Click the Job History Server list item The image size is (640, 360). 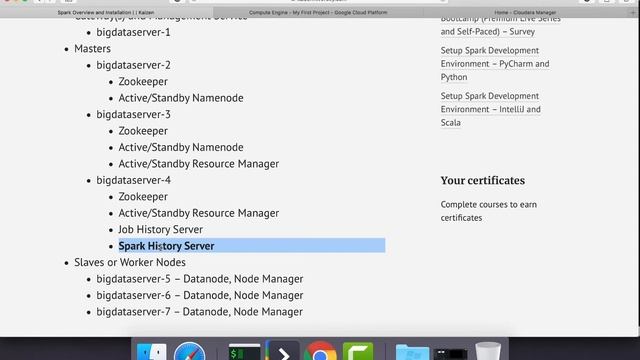160,229
